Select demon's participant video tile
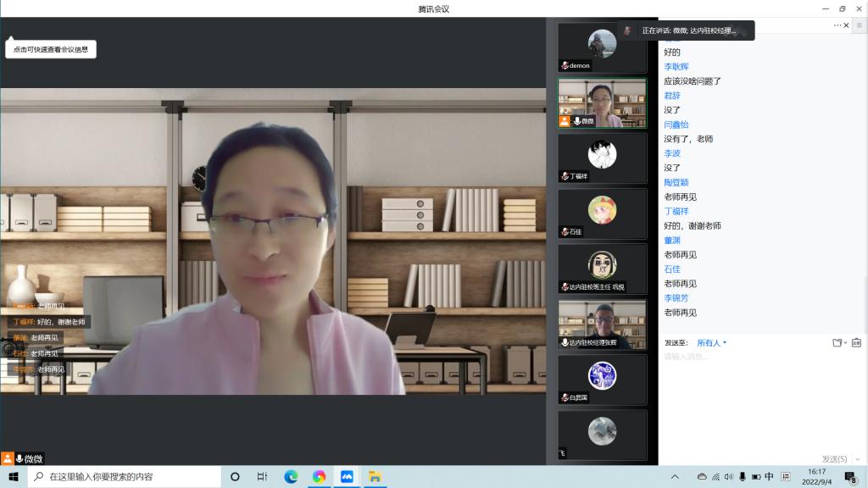This screenshot has height=488, width=868. click(x=602, y=47)
